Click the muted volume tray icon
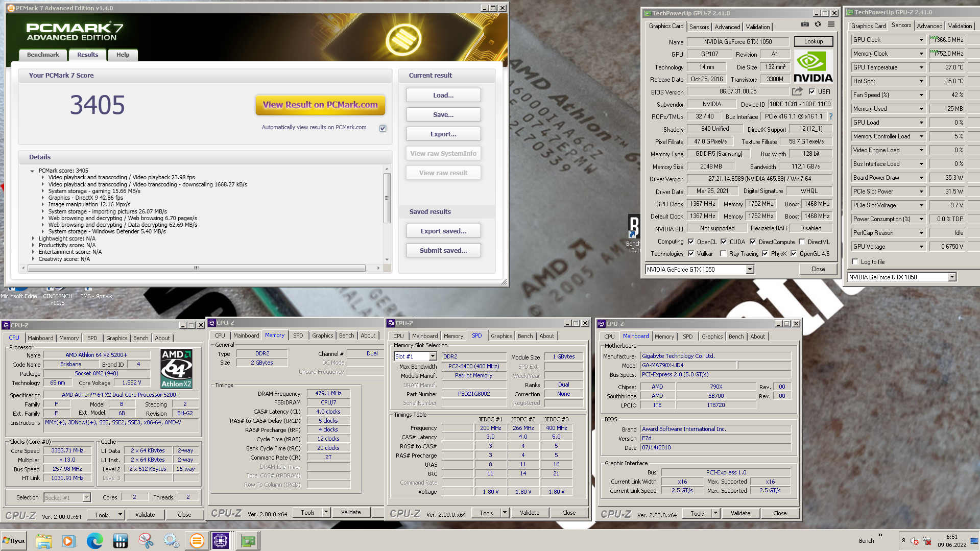 915,541
